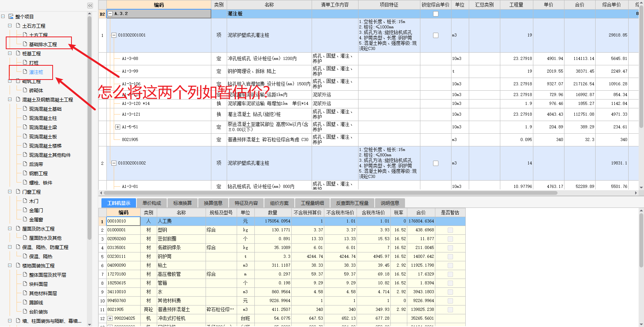The height and width of the screenshot is (327, 644).
Task: Check 是否暂估 for the 型钢 material row
Action: [450, 230]
